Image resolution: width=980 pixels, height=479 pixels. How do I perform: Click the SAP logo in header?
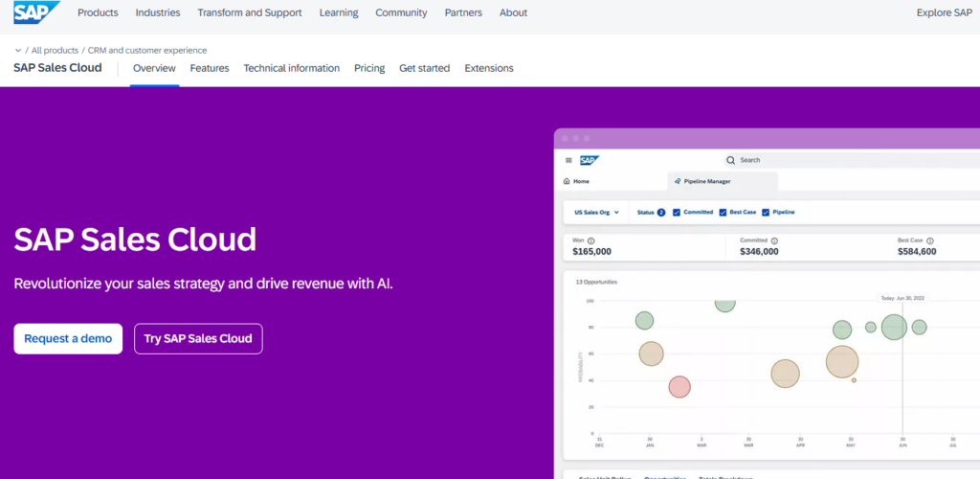[37, 11]
